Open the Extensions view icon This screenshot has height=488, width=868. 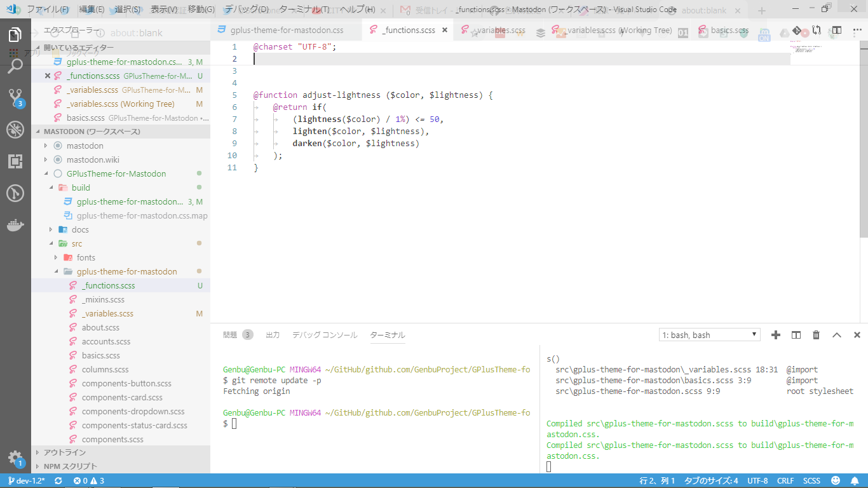[x=15, y=161]
